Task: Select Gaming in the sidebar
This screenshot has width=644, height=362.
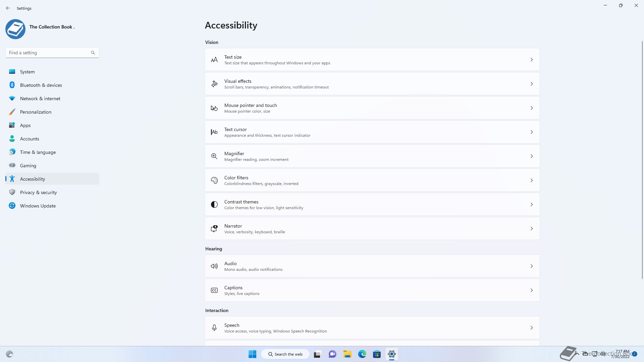Action: (x=52, y=166)
